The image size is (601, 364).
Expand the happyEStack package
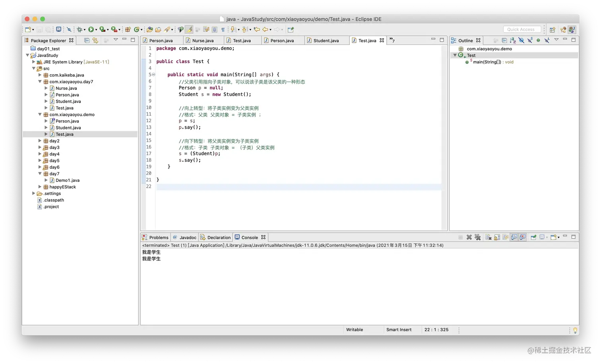click(40, 187)
